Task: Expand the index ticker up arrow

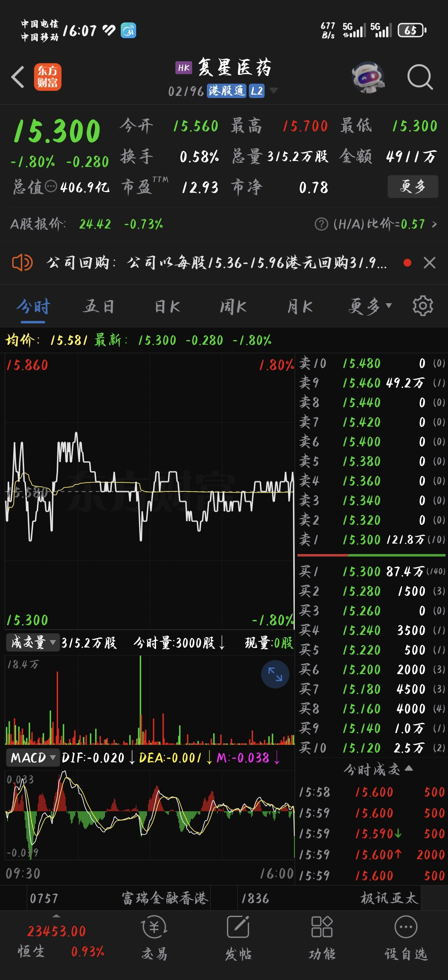Action: click(56, 916)
